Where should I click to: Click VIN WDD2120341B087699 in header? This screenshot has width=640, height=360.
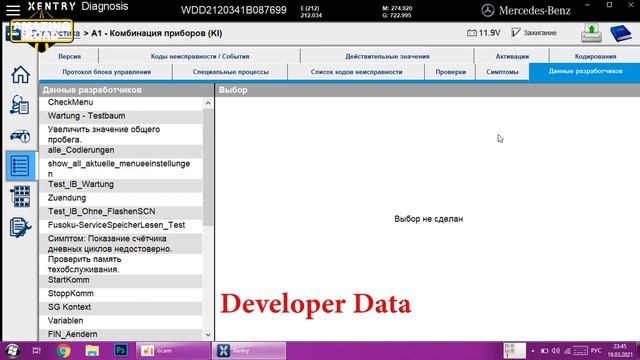[x=233, y=10]
